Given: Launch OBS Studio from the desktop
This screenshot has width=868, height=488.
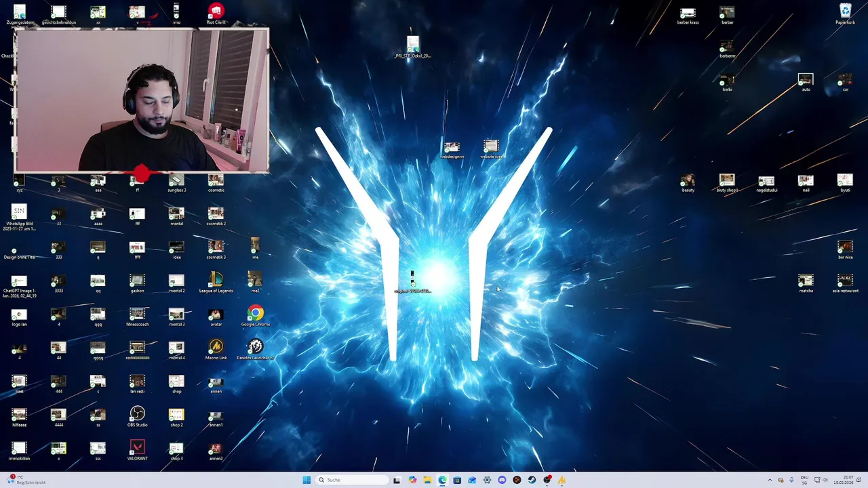Looking at the screenshot, I should point(137,416).
